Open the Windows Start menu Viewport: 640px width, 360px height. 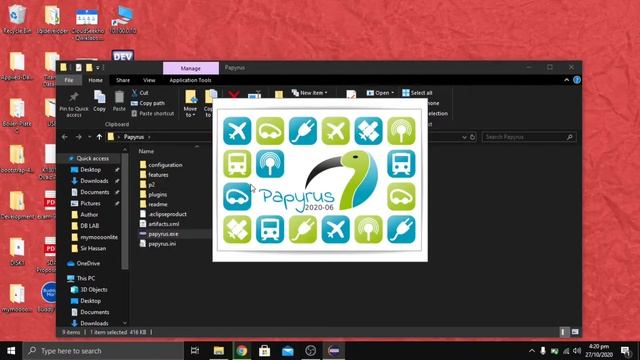click(x=11, y=351)
